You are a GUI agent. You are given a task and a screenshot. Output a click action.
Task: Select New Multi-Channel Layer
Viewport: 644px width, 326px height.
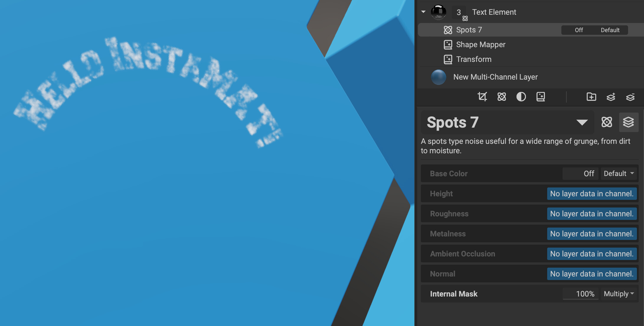495,77
